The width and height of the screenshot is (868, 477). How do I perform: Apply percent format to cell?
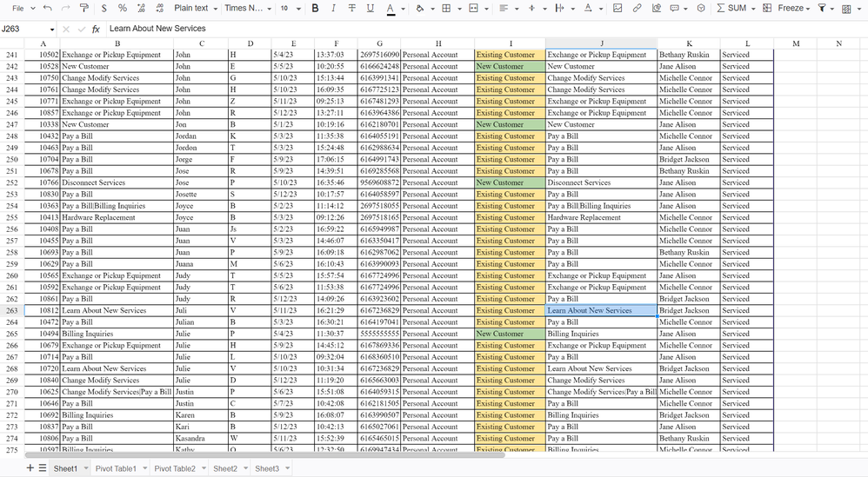pyautogui.click(x=123, y=8)
